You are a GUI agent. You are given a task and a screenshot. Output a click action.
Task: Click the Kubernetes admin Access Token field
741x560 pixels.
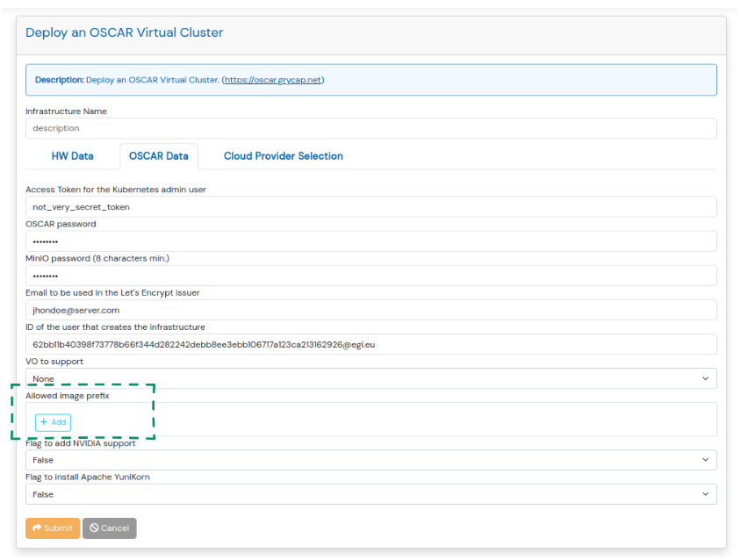(x=370, y=207)
